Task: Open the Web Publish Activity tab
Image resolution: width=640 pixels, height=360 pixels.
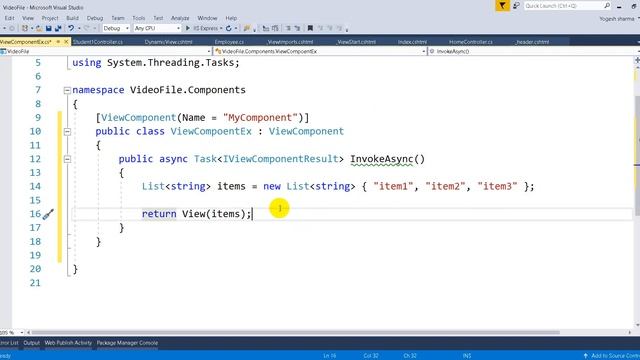Action: [x=68, y=343]
